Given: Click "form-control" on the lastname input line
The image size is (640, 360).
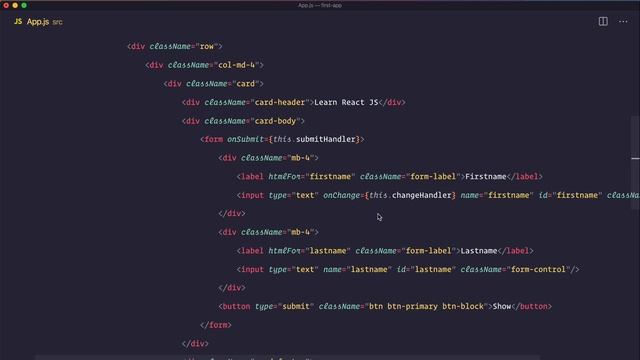Looking at the screenshot, I should click(x=538, y=269).
